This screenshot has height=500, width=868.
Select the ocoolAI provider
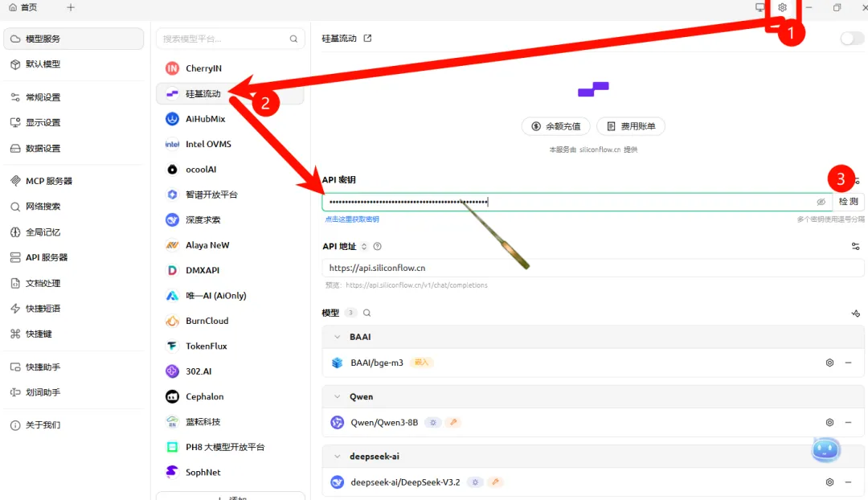[231, 170]
